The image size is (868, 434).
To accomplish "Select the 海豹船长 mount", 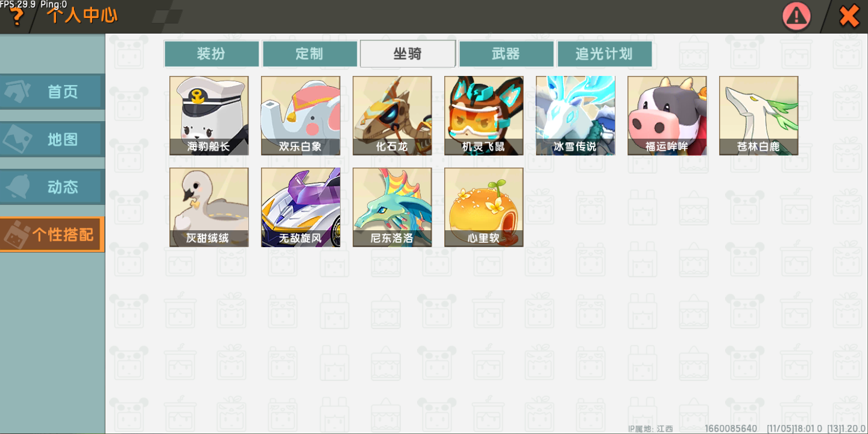I will click(209, 116).
